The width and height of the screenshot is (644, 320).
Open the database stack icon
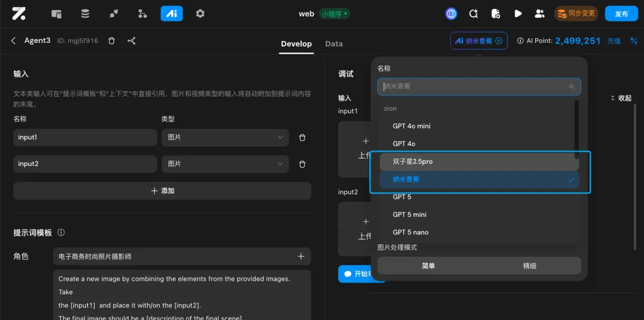(85, 14)
